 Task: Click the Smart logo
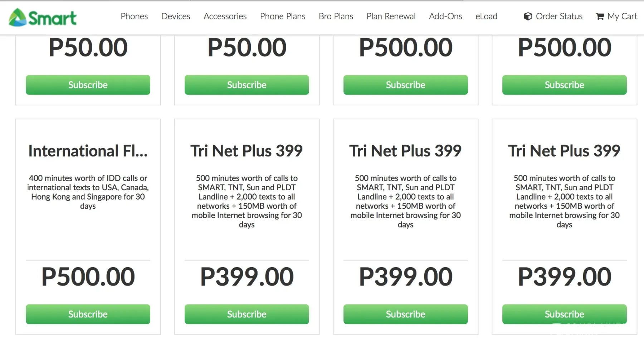click(43, 17)
